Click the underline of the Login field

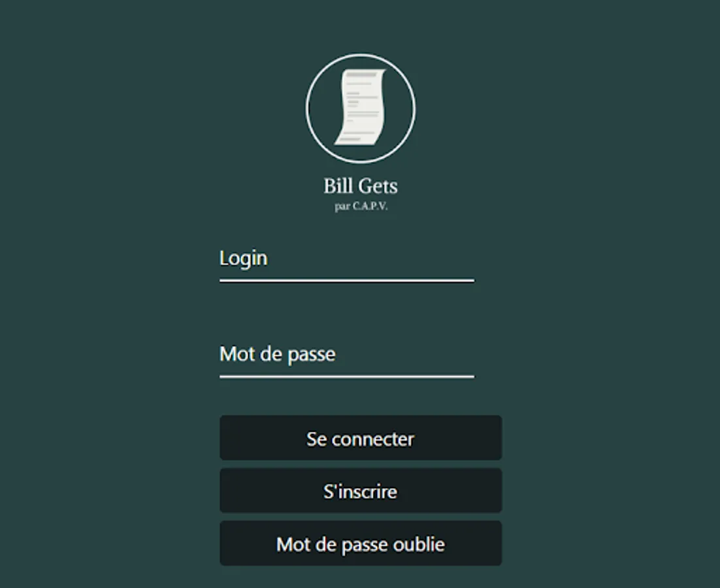[347, 280]
